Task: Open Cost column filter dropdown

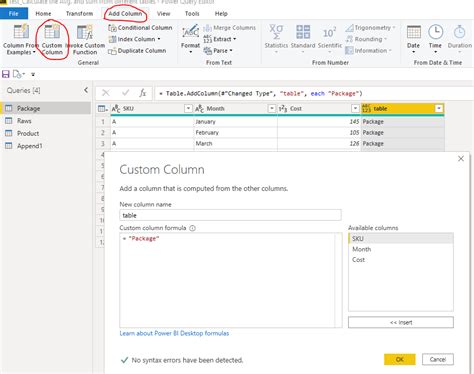Action: coord(355,108)
